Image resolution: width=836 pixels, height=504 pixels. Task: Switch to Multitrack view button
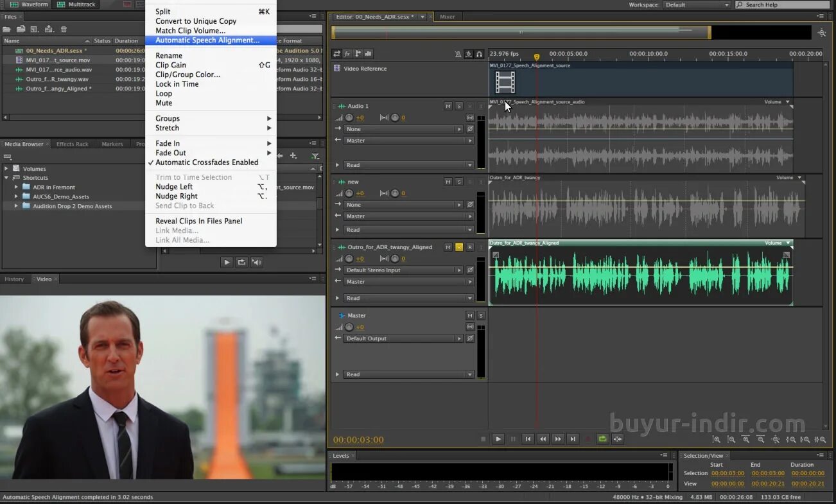76,4
